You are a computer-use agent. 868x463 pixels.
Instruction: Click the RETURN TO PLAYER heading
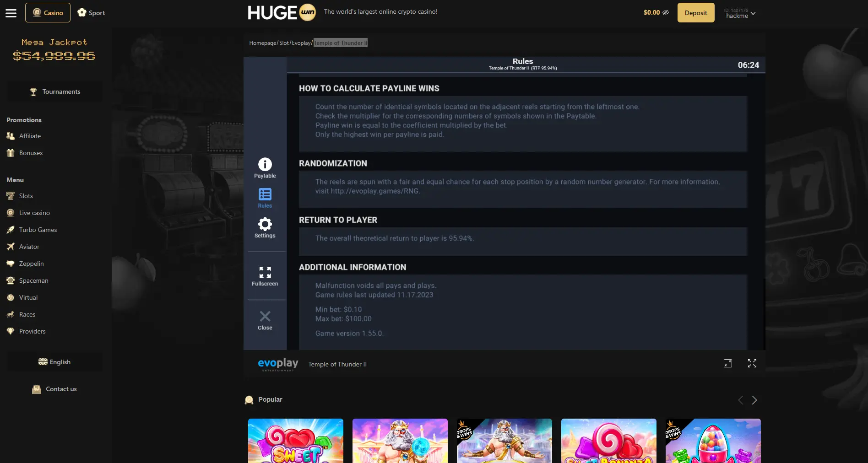[x=338, y=220]
